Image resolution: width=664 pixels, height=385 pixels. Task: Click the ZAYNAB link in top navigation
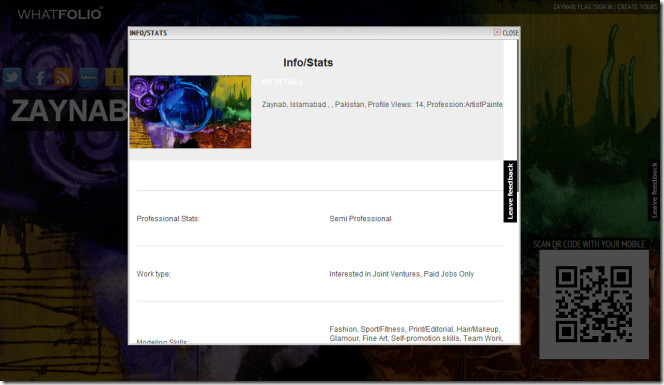pyautogui.click(x=564, y=7)
